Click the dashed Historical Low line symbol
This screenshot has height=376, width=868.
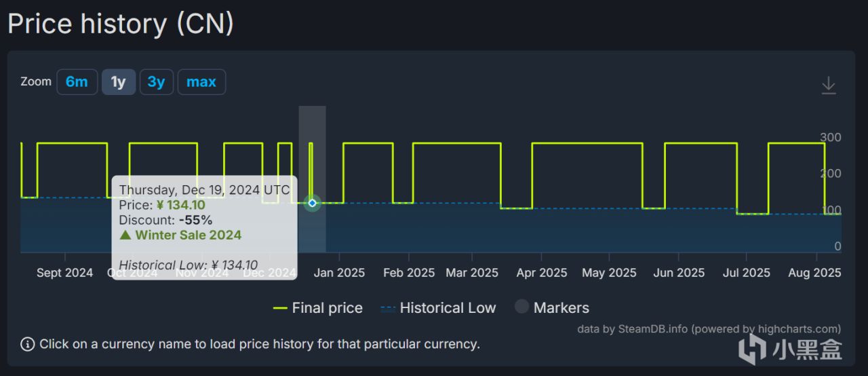click(x=388, y=308)
